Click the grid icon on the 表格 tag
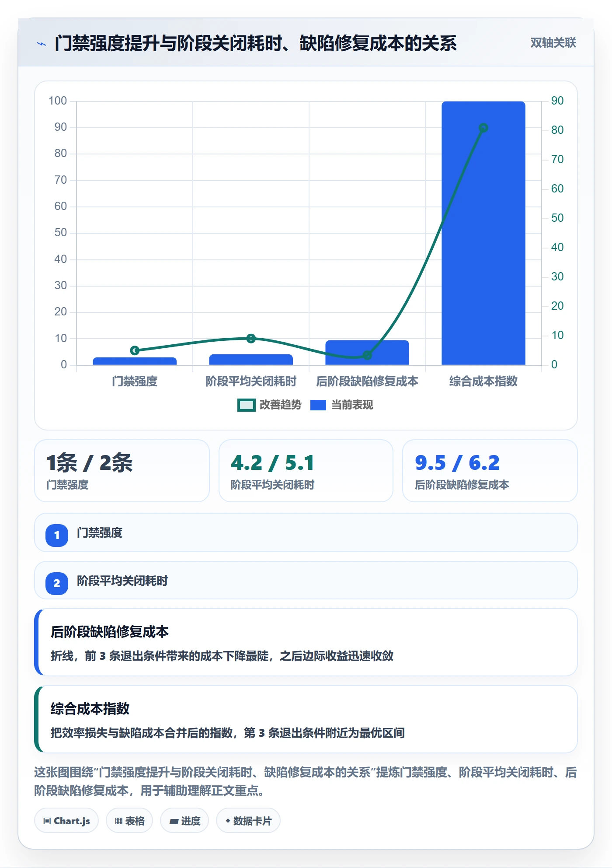612x868 pixels. click(118, 821)
